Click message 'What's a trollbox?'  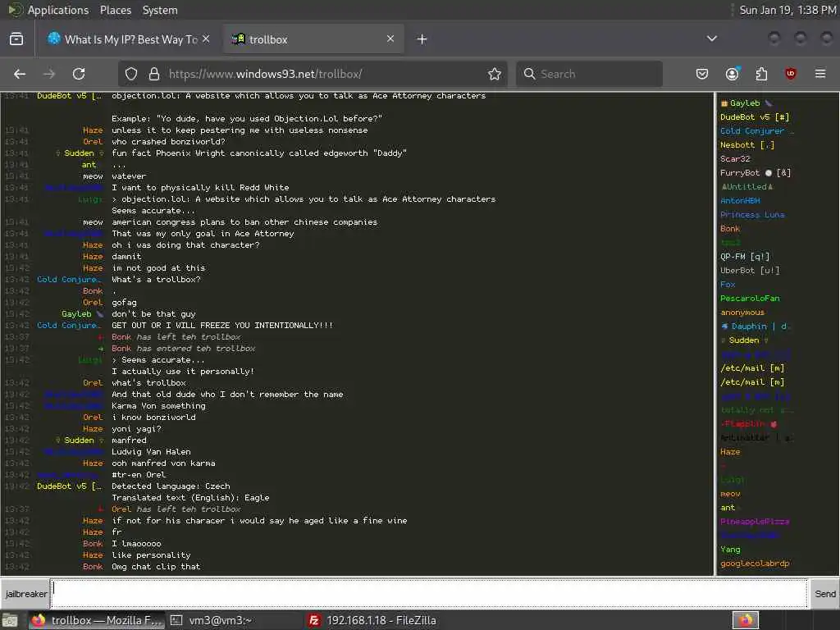point(156,279)
